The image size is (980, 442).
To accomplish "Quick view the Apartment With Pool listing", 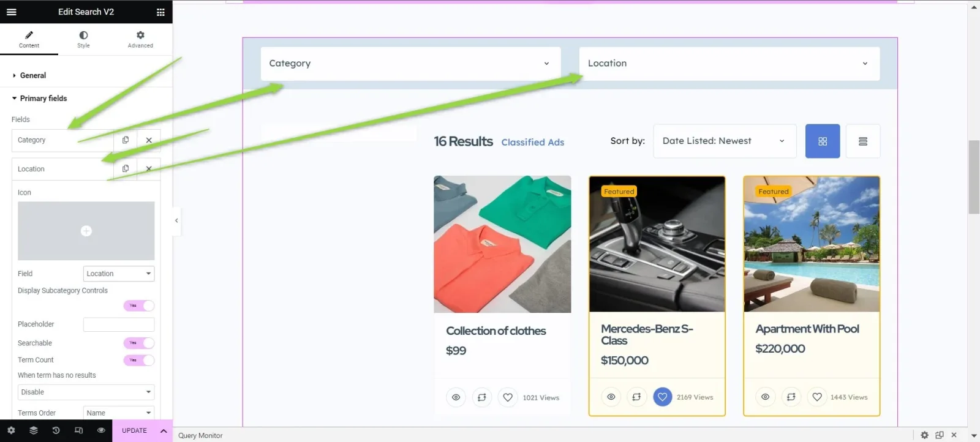I will [765, 397].
